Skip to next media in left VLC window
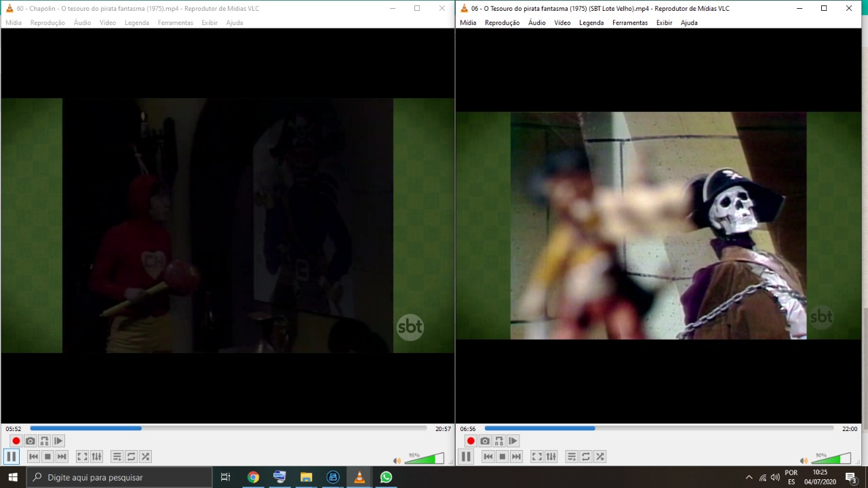 (x=62, y=457)
